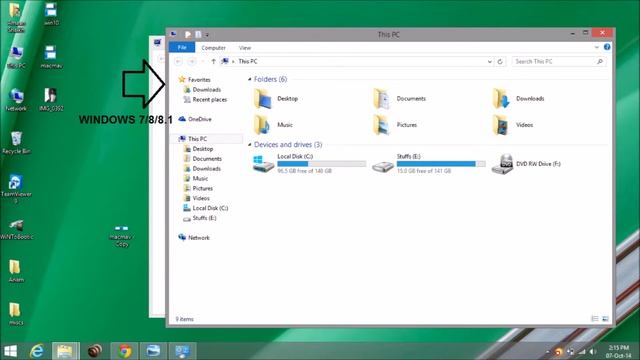Click Properties icon in quick access toolbar

188,35
